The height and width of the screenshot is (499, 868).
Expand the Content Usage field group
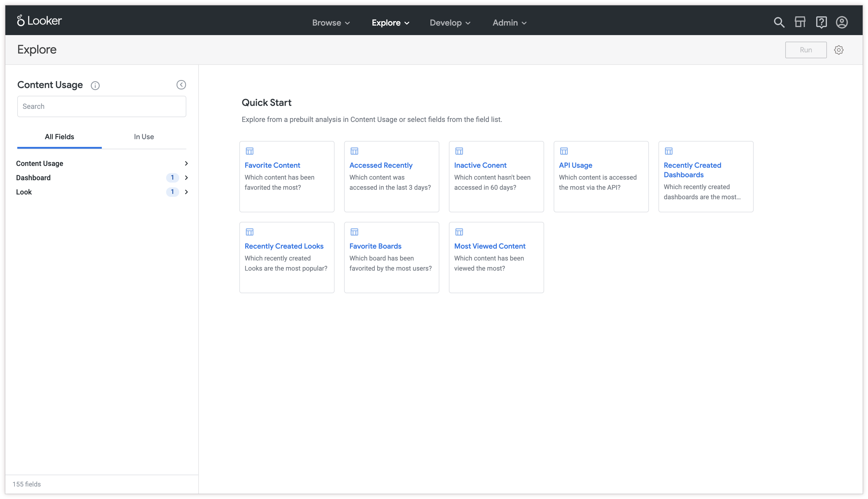pyautogui.click(x=101, y=164)
